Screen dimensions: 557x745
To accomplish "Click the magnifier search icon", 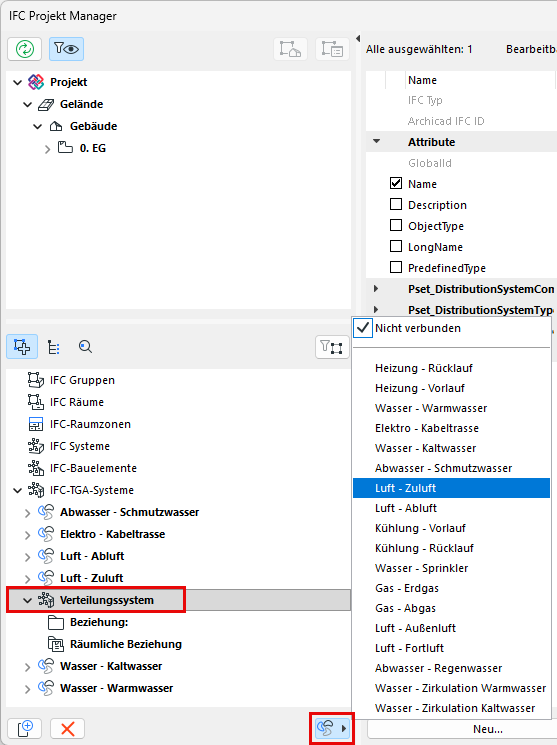I will click(x=85, y=346).
